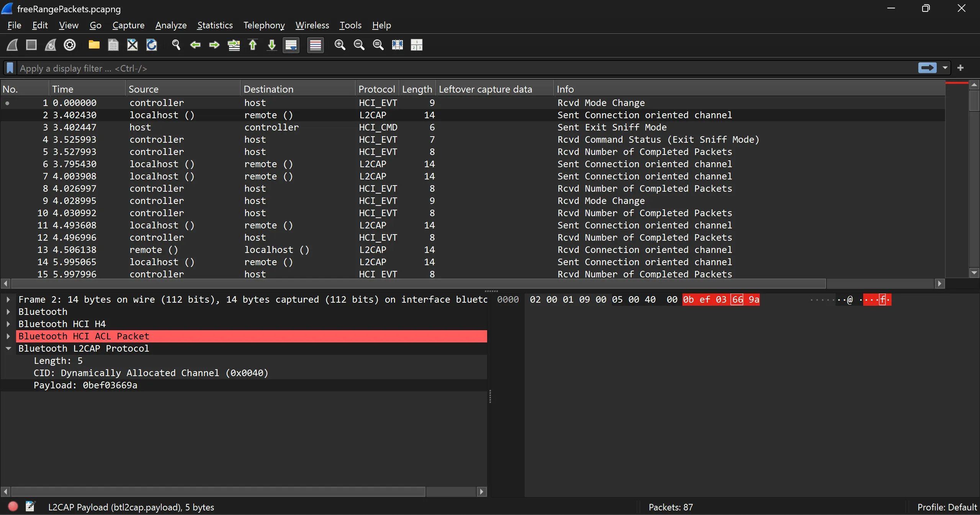
Task: Collapse Bluetooth L2CAP Protocol node
Action: (x=8, y=349)
